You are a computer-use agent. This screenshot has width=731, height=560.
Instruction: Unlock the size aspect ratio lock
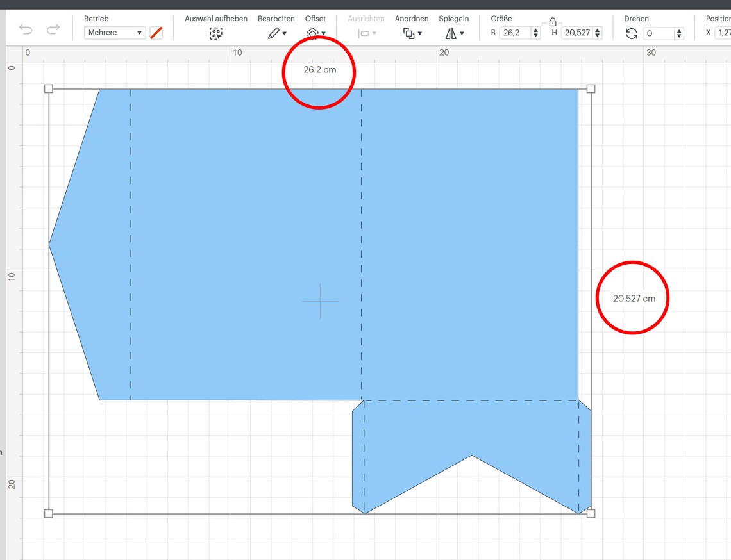pos(553,21)
